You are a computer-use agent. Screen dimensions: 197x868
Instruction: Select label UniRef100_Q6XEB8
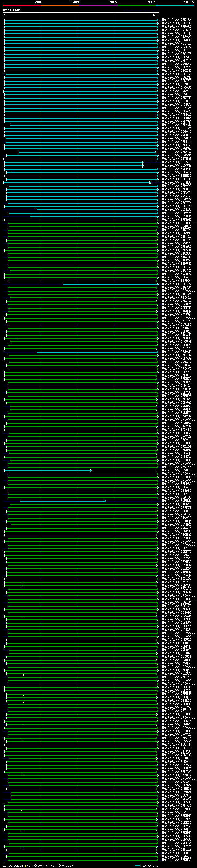[x=177, y=210]
